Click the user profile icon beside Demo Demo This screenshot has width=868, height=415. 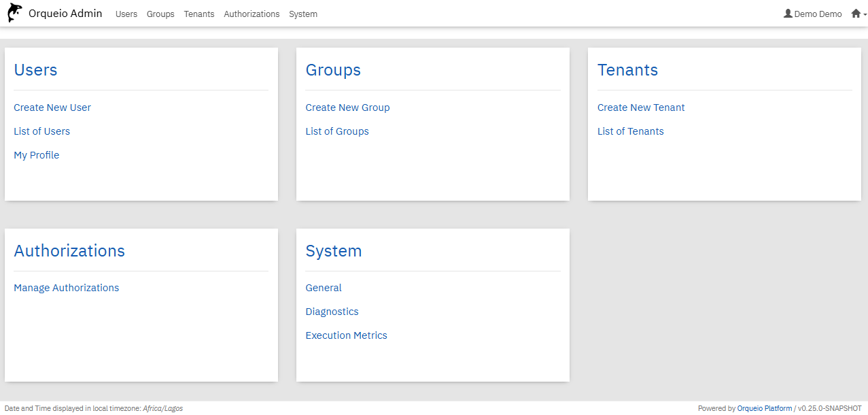(x=788, y=14)
